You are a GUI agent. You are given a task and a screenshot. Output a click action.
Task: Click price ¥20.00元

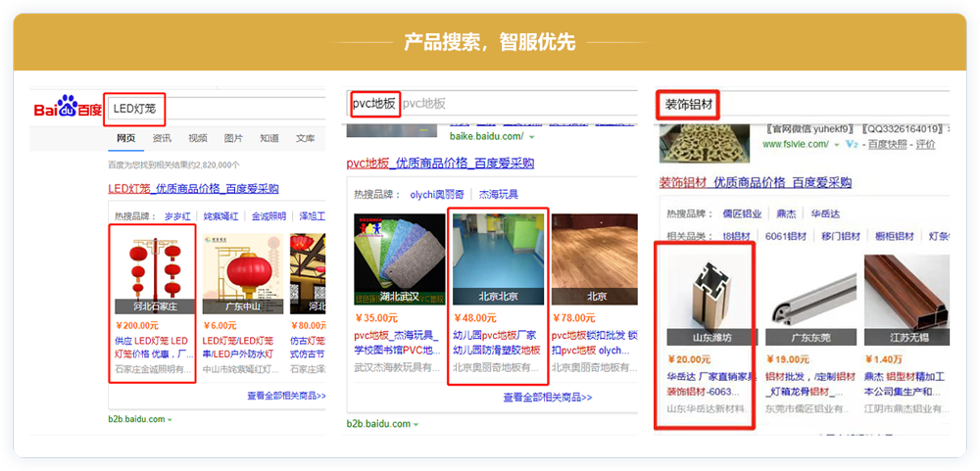(689, 359)
